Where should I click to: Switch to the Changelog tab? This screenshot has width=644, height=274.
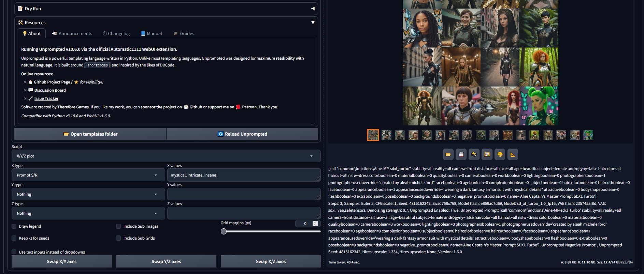coord(116,33)
